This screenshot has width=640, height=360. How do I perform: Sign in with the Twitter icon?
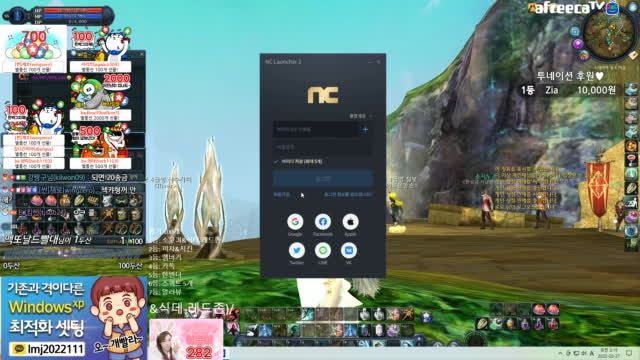(x=297, y=250)
